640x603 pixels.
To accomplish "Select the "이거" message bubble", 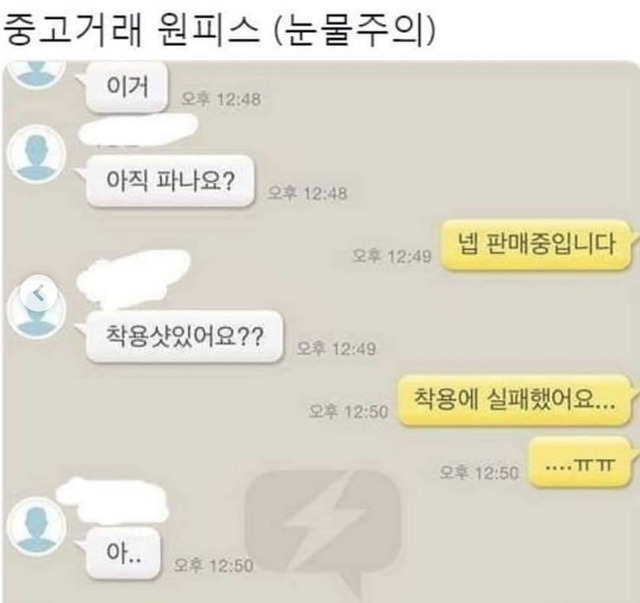I will [x=127, y=87].
